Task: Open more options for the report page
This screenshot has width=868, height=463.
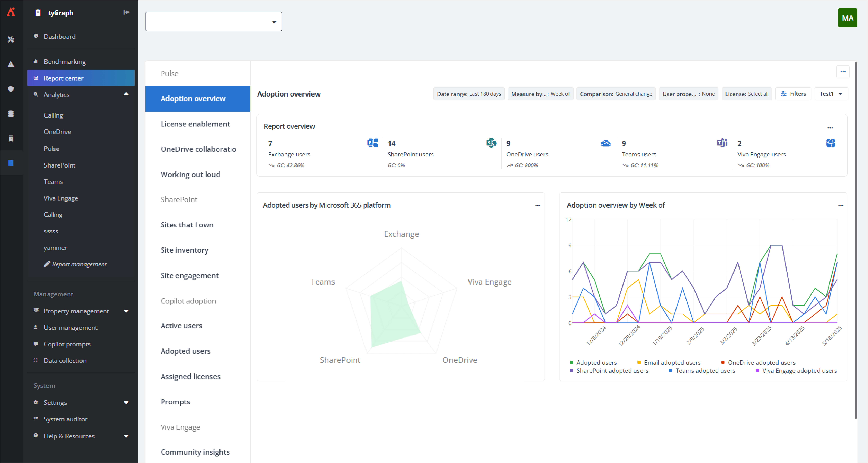Action: 843,72
